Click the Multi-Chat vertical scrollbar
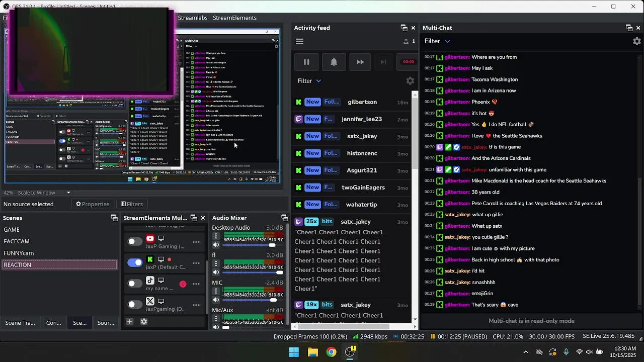 coord(640,241)
